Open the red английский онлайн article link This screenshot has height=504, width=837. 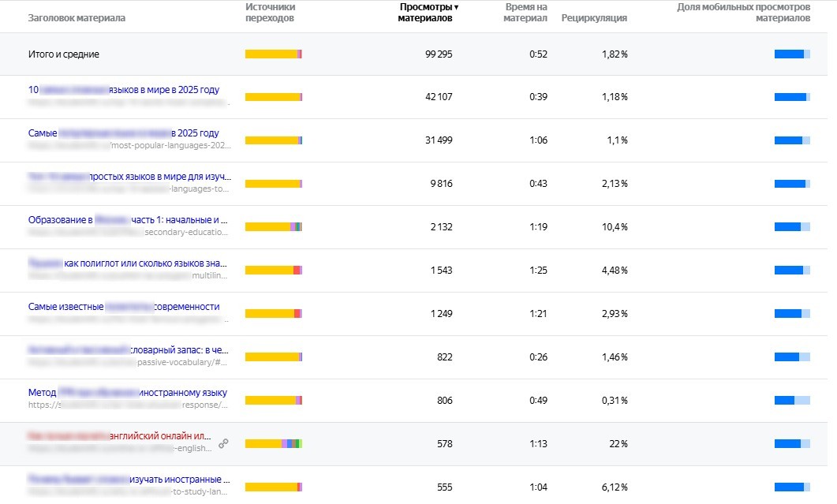coord(120,435)
